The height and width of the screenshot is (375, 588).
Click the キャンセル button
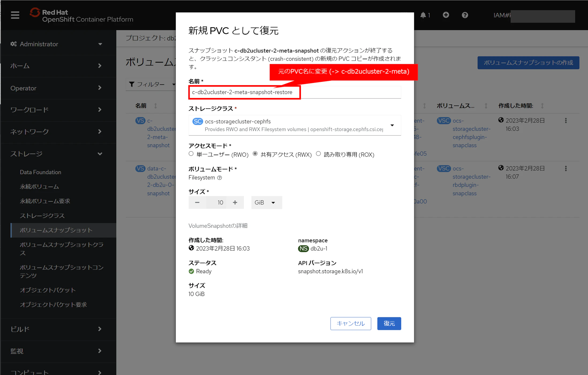pos(351,324)
